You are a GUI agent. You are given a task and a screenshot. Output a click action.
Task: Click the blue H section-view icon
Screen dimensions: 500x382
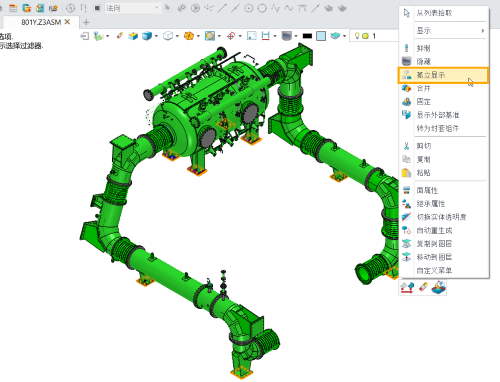[x=266, y=36]
